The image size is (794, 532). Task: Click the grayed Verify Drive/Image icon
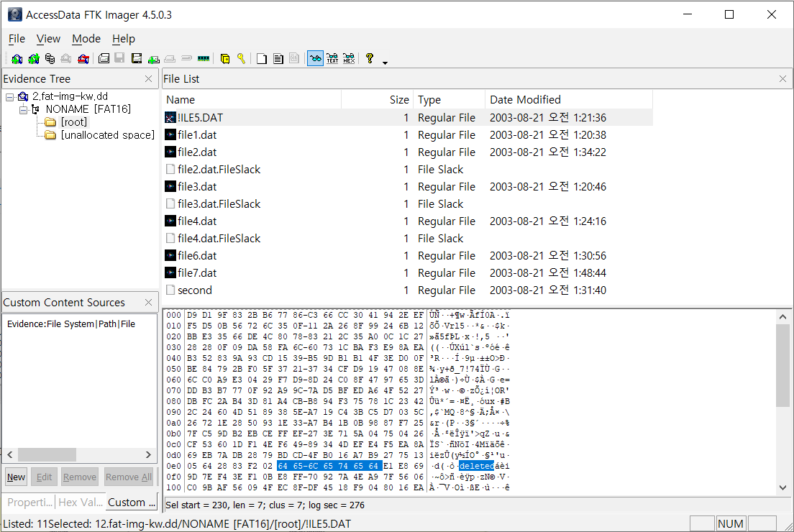click(187, 59)
